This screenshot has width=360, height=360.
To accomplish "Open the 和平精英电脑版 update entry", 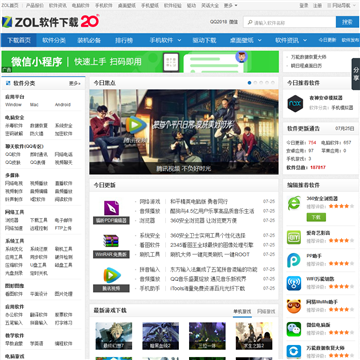I will coord(199,202).
